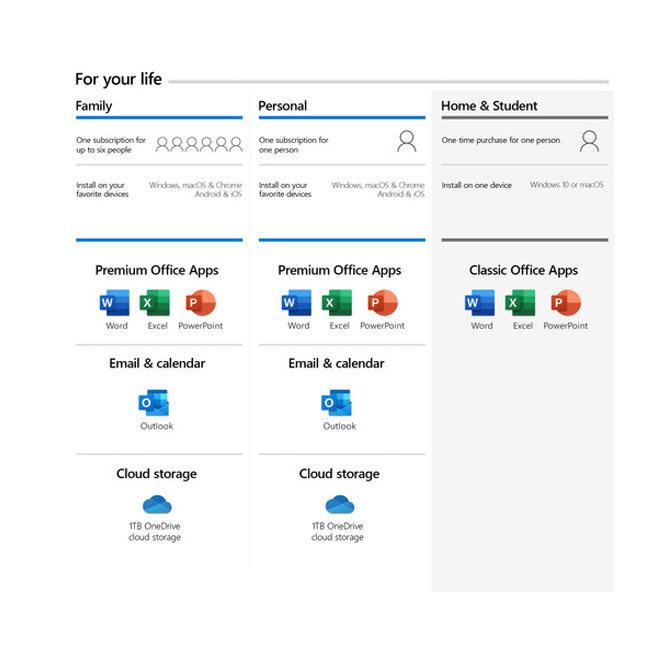The height and width of the screenshot is (650, 650).
Task: Click the PowerPoint icon under Family plan
Action: (201, 303)
